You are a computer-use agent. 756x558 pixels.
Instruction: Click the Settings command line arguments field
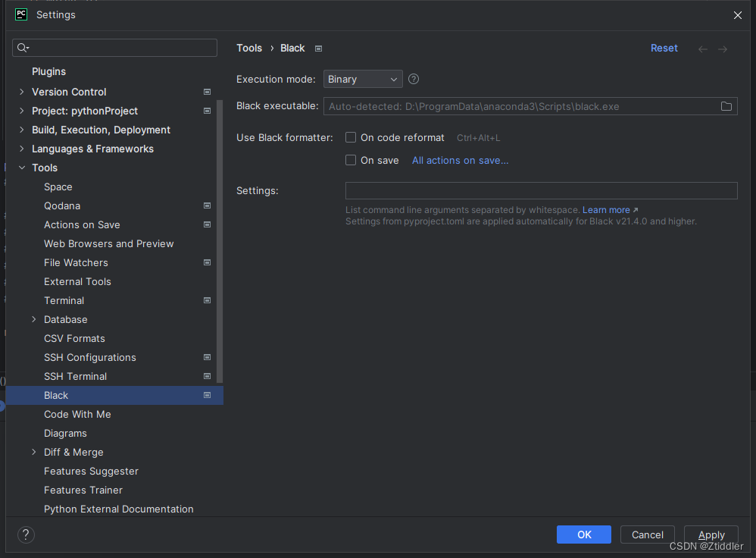[x=541, y=190]
